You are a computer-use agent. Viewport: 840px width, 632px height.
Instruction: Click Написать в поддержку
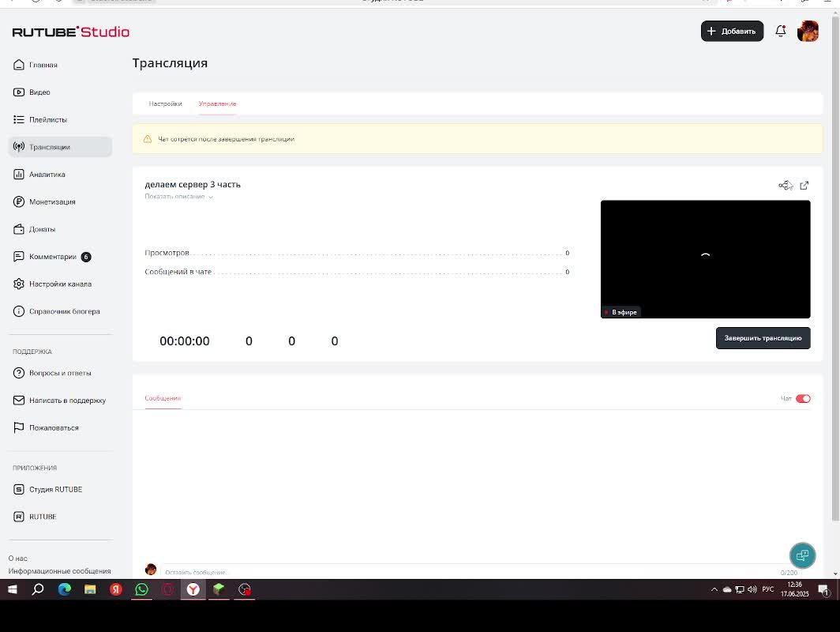coord(59,401)
